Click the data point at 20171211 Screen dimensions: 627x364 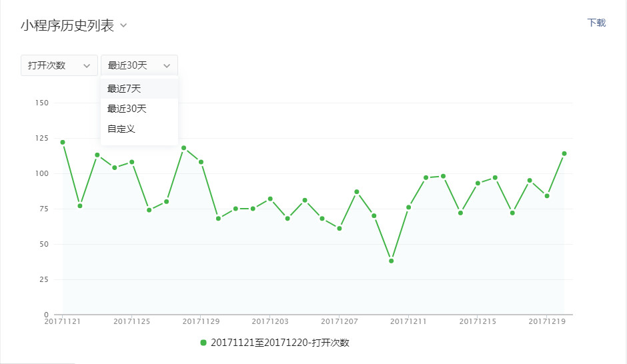[x=408, y=207]
